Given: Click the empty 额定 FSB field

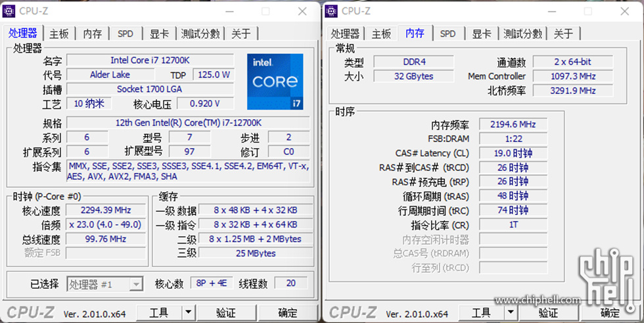Looking at the screenshot, I should (106, 253).
